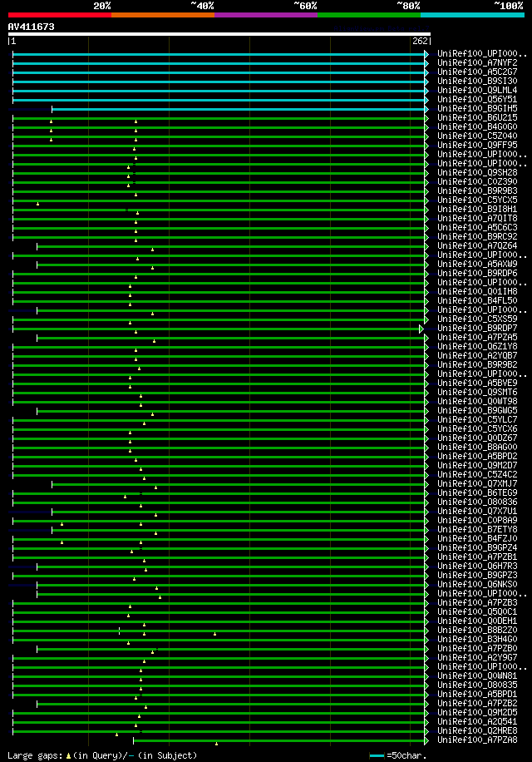Select the query name AV411673
This screenshot has height=762, width=532.
click(x=31, y=27)
